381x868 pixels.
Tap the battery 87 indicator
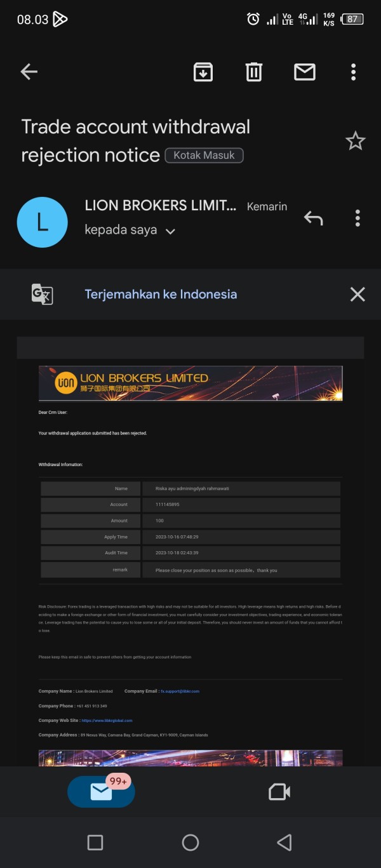pos(353,19)
